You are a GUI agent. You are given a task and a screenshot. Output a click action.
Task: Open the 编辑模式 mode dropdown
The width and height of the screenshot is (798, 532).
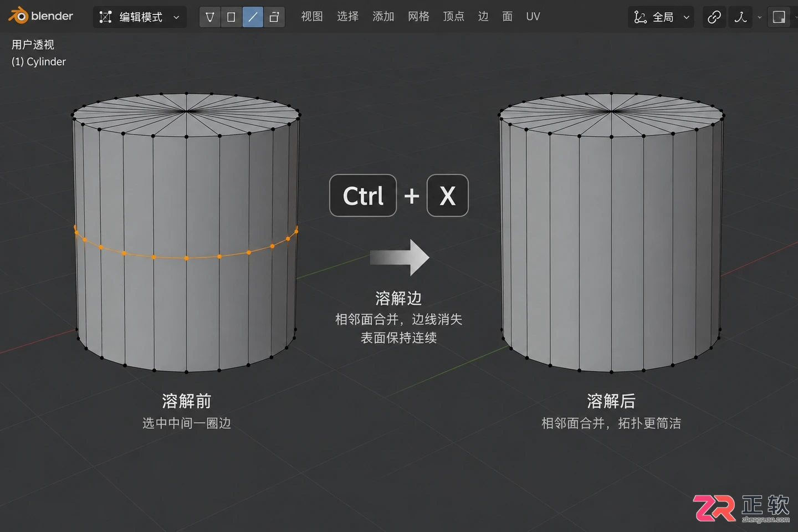[140, 17]
